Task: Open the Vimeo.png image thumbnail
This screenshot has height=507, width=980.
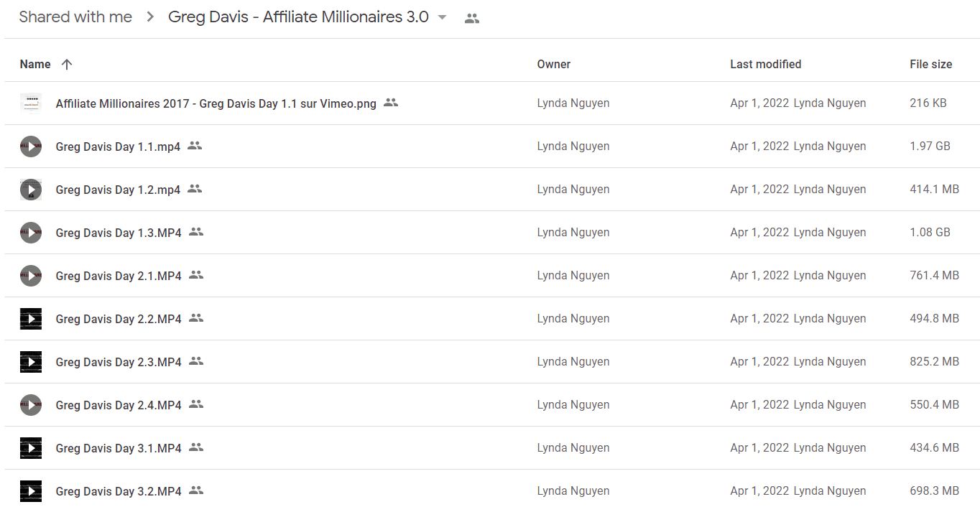Action: [x=31, y=103]
